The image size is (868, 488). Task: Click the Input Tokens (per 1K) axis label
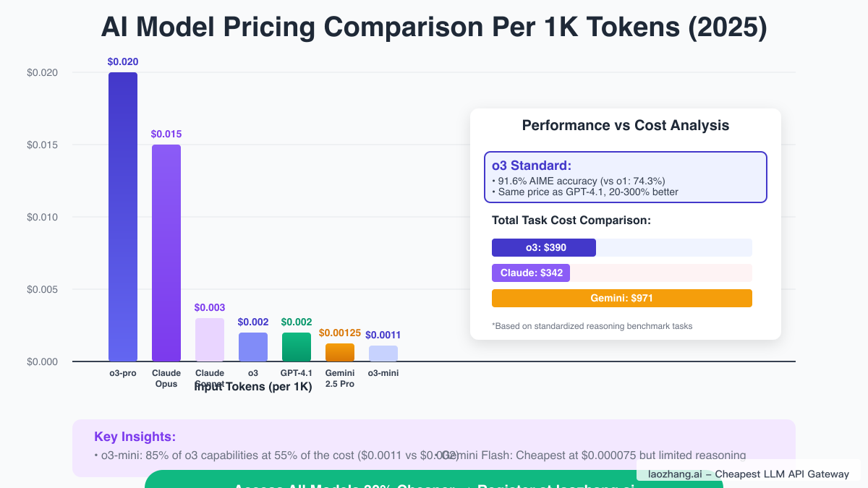[253, 388]
